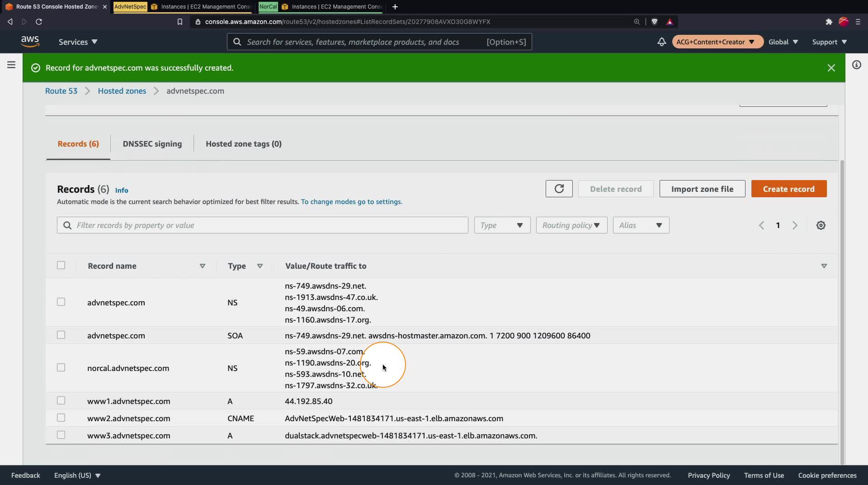Bookmark this page icon
Image resolution: width=868 pixels, height=485 pixels.
[x=180, y=22]
